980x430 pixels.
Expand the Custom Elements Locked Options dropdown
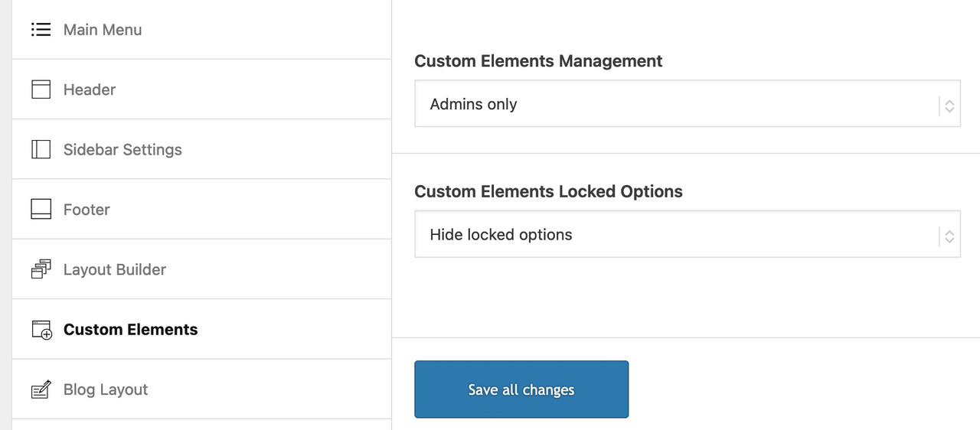pos(688,234)
